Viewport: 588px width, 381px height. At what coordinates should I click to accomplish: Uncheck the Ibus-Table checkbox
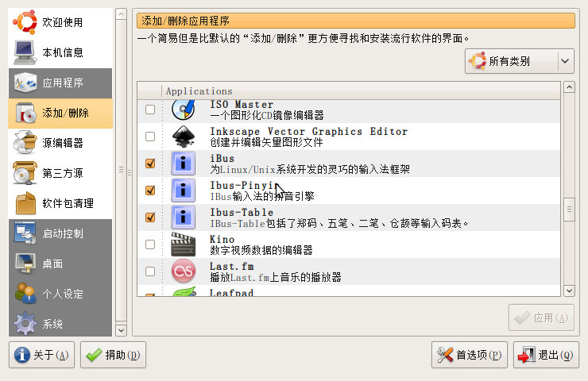(x=150, y=217)
